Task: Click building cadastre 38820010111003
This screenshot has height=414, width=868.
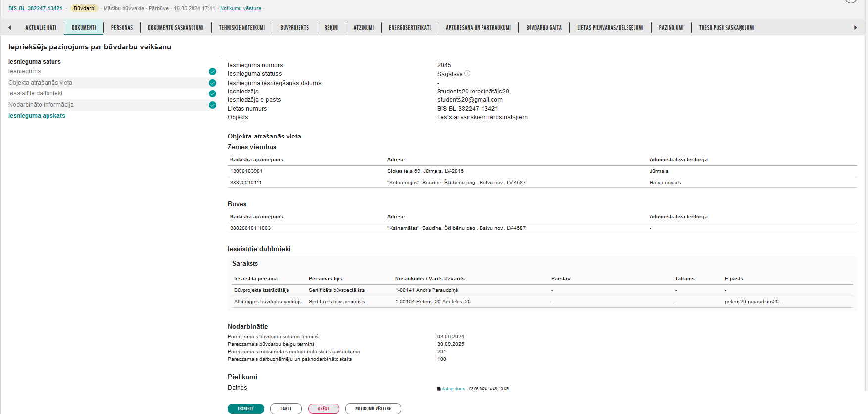Action: (x=250, y=228)
